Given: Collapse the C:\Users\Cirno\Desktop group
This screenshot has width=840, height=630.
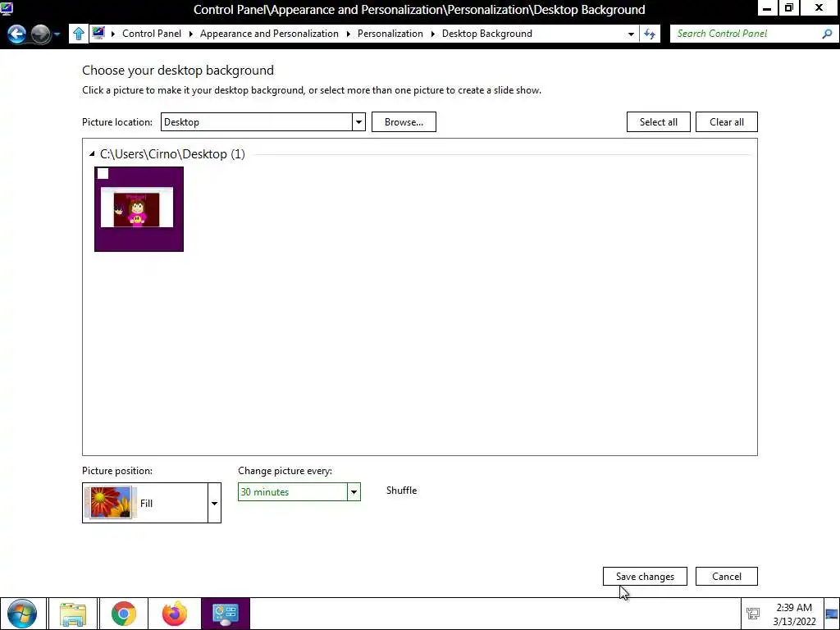Looking at the screenshot, I should (92, 154).
